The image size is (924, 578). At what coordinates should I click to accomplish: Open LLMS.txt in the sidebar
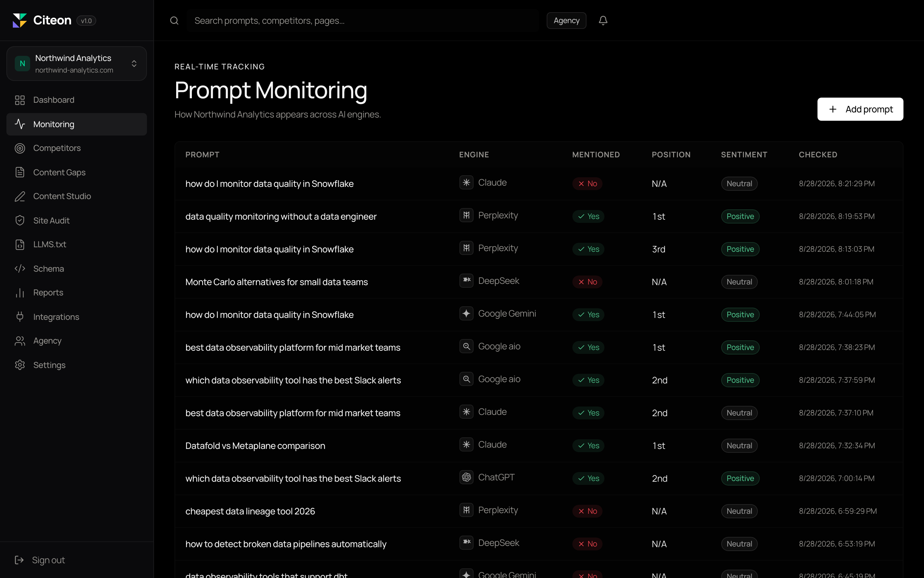76,245
